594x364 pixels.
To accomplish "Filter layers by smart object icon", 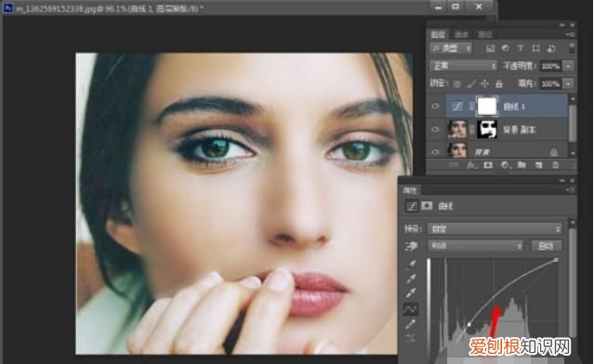I will click(551, 48).
